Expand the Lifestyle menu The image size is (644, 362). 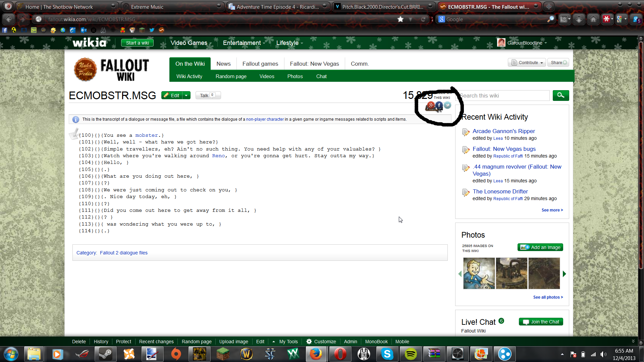289,43
